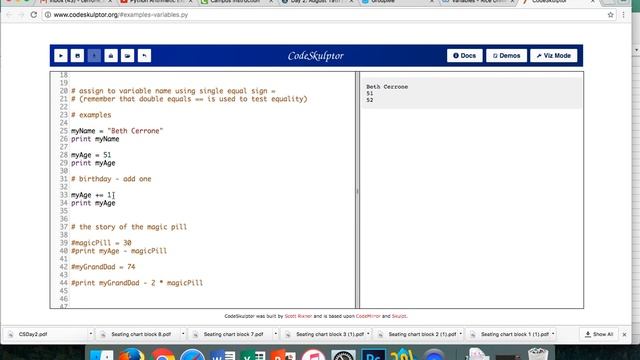The width and height of the screenshot is (640, 360).
Task: Click commented line '#magicPill = 30'
Action: click(101, 243)
